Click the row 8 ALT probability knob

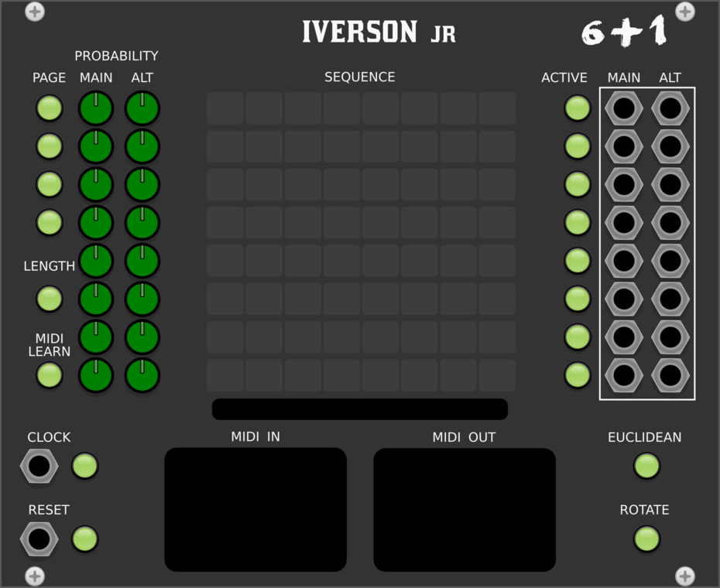tap(142, 375)
